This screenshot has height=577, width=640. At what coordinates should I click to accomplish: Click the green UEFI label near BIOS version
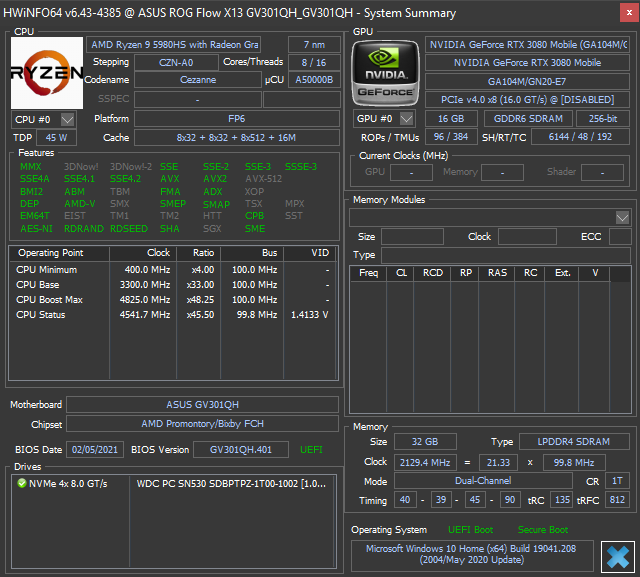[x=311, y=450]
